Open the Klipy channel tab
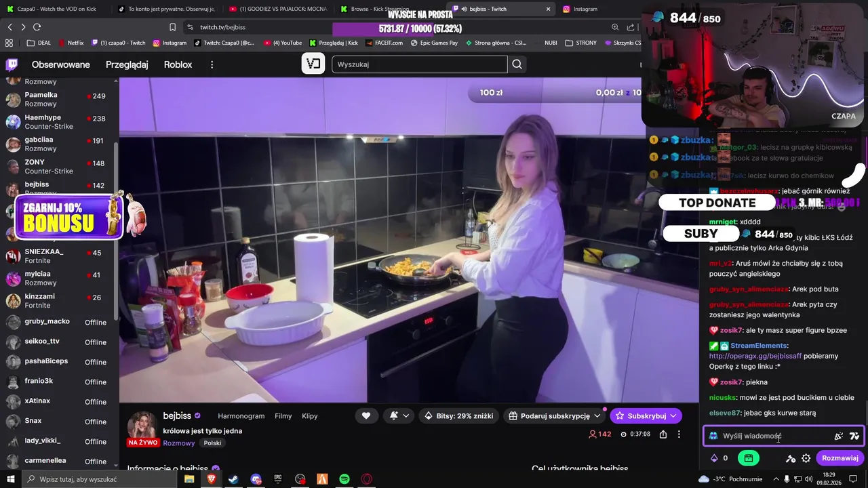Screen dimensions: 868x488 tap(309, 415)
